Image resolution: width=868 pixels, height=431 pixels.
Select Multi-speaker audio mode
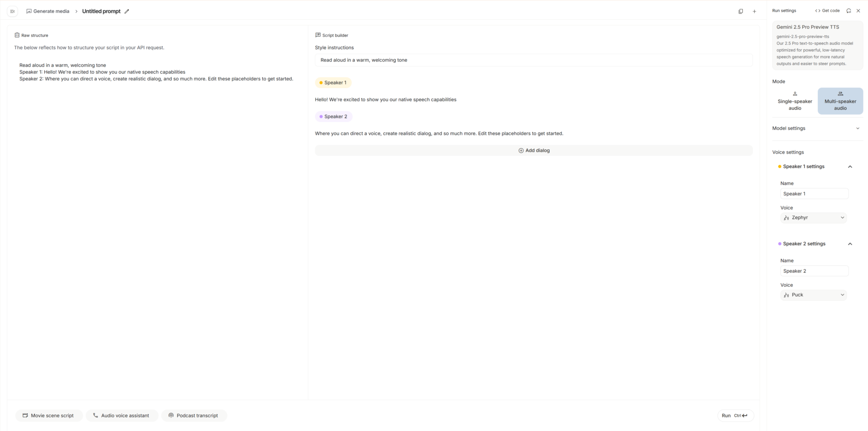click(840, 101)
